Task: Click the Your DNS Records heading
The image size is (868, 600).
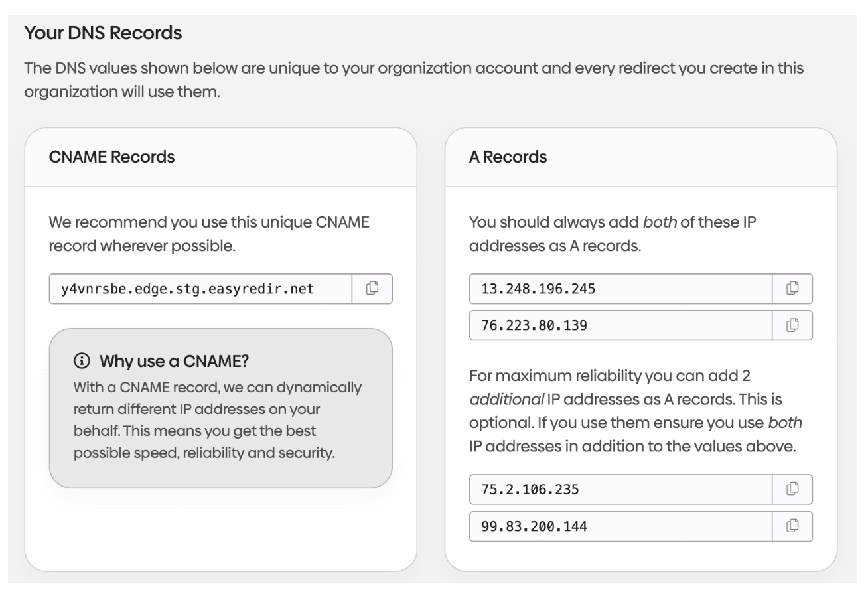Action: point(103,33)
